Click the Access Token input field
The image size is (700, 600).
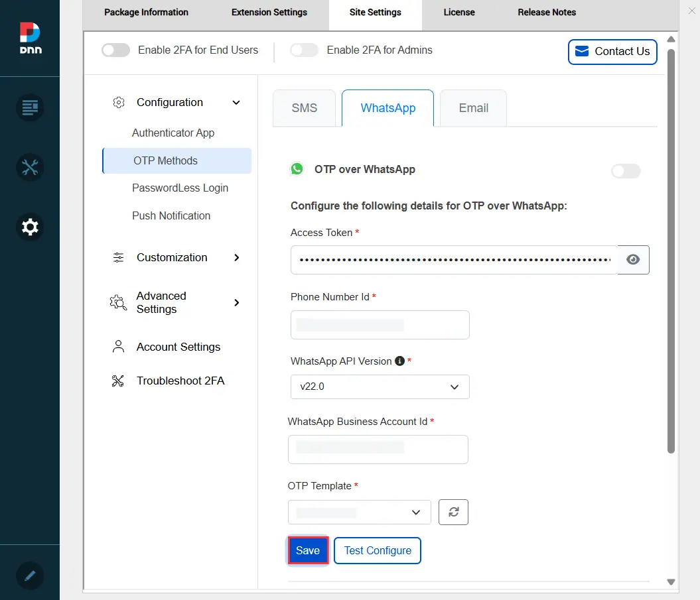(x=455, y=260)
